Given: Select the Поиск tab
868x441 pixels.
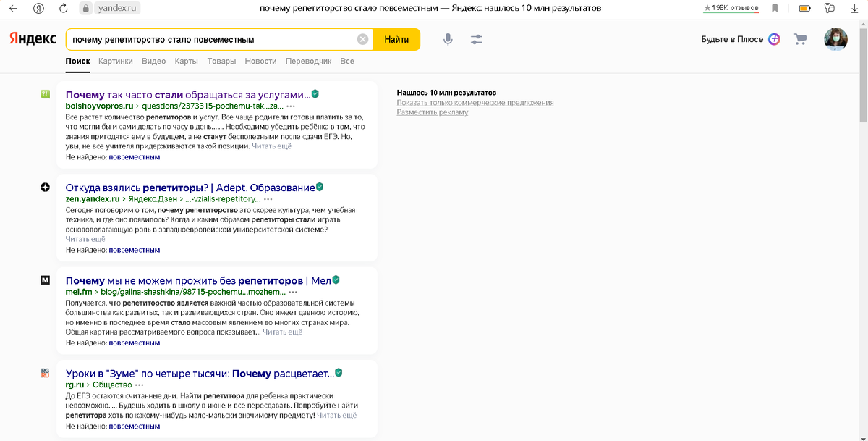Looking at the screenshot, I should [77, 62].
